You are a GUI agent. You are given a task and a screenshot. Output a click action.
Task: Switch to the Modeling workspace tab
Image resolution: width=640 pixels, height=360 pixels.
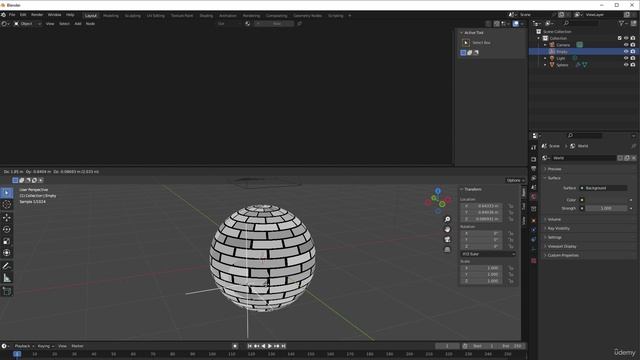tap(111, 16)
